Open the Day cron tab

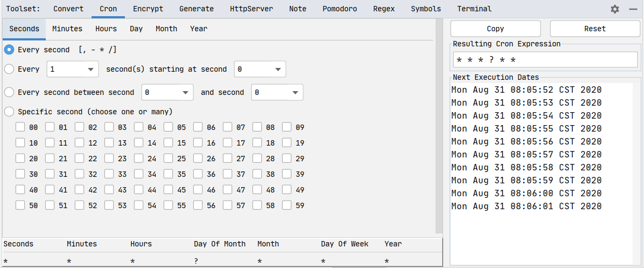(x=136, y=29)
